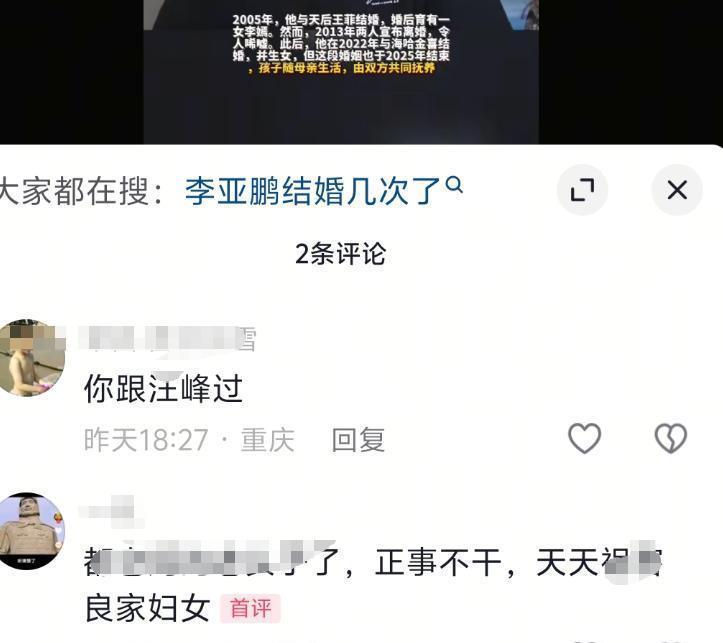Tap the 重庆 location label
Image resolution: width=723 pixels, height=643 pixels.
pyautogui.click(x=267, y=440)
